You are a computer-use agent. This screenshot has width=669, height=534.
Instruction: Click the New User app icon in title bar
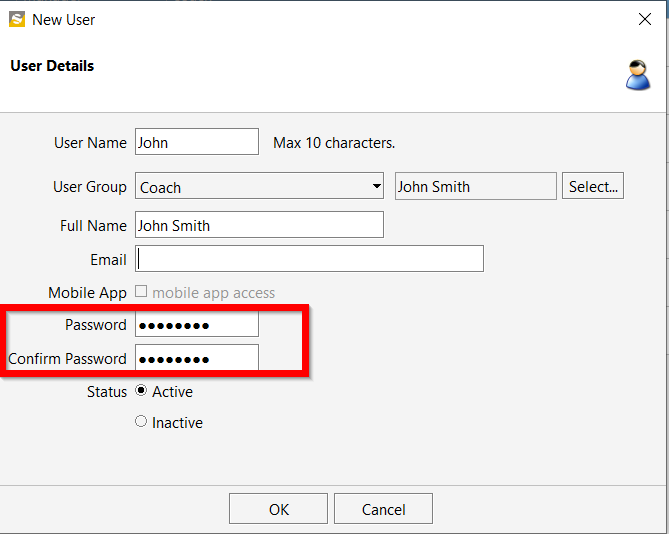coord(17,20)
